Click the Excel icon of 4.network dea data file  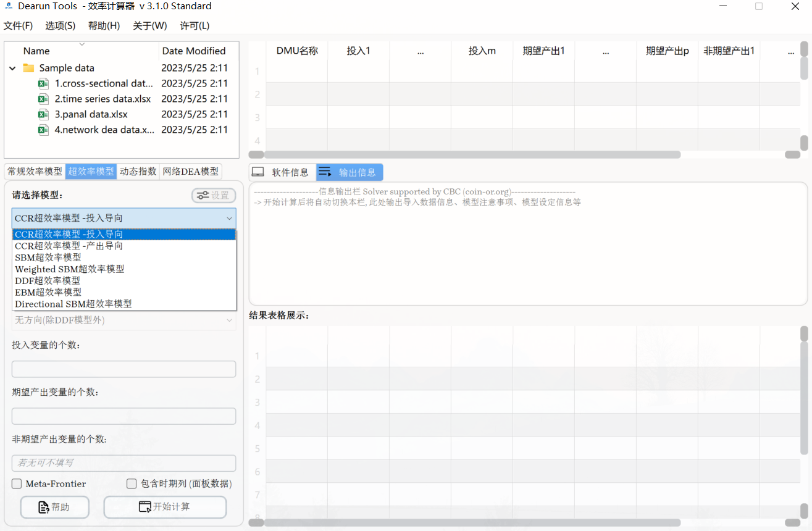[x=43, y=130]
